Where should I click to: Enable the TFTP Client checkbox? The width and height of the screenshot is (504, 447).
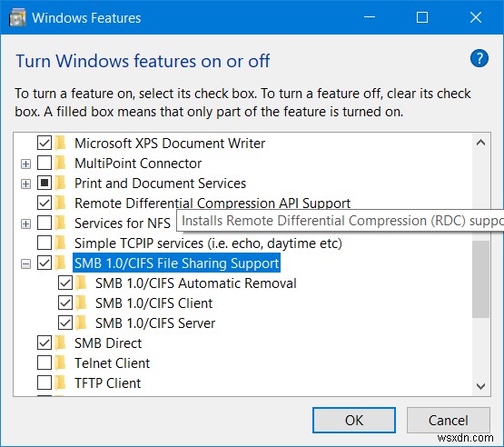(x=44, y=382)
